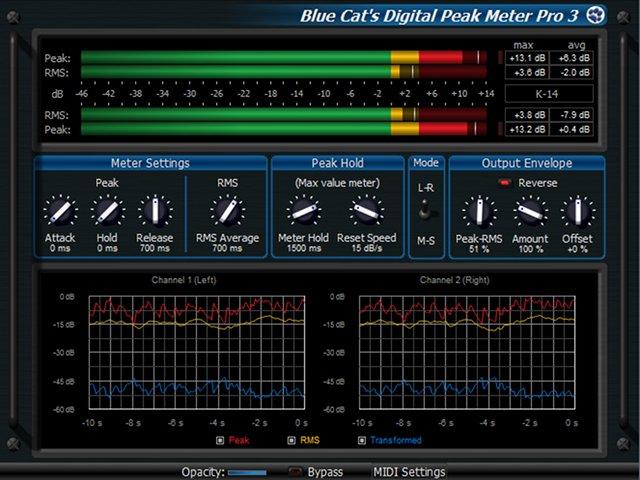Flip the L-R / M-S mode switch

coord(426,211)
